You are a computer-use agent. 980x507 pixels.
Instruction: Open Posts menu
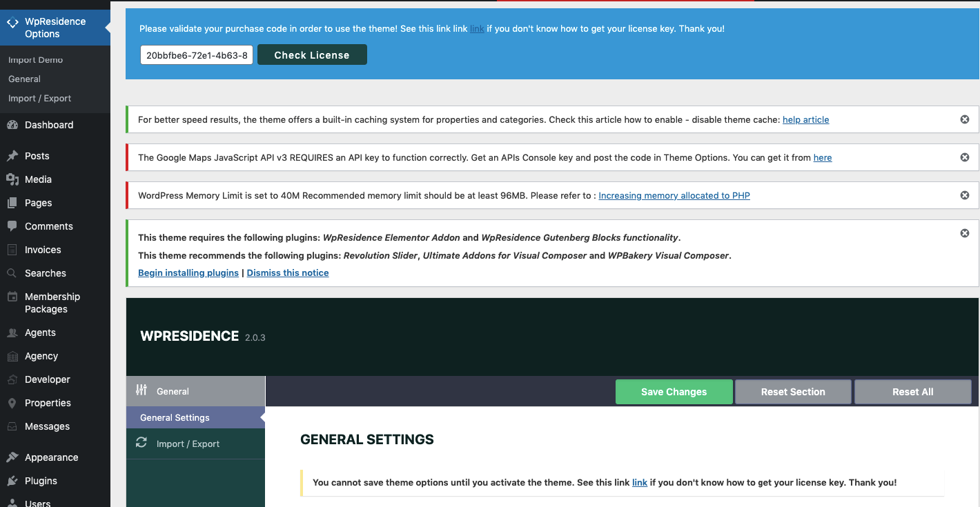pos(55,156)
